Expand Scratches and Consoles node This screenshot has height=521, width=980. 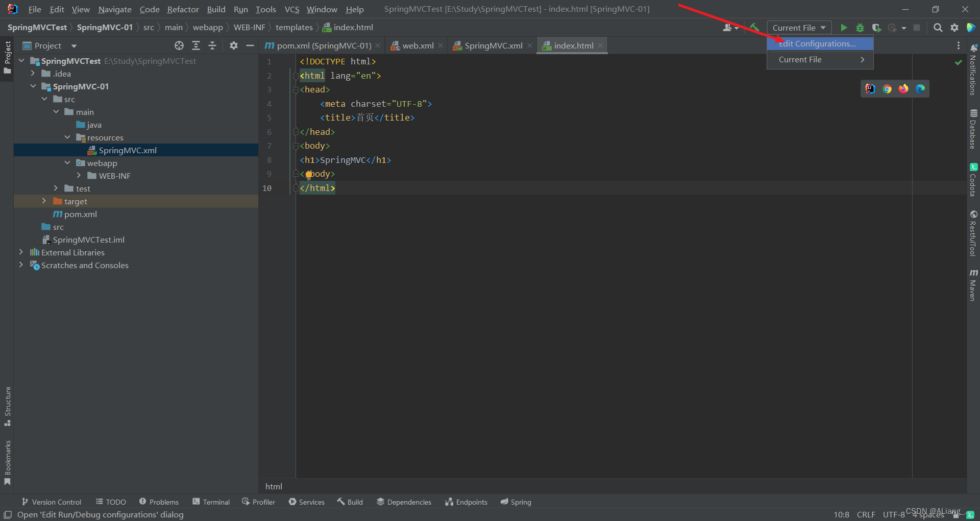pos(21,265)
